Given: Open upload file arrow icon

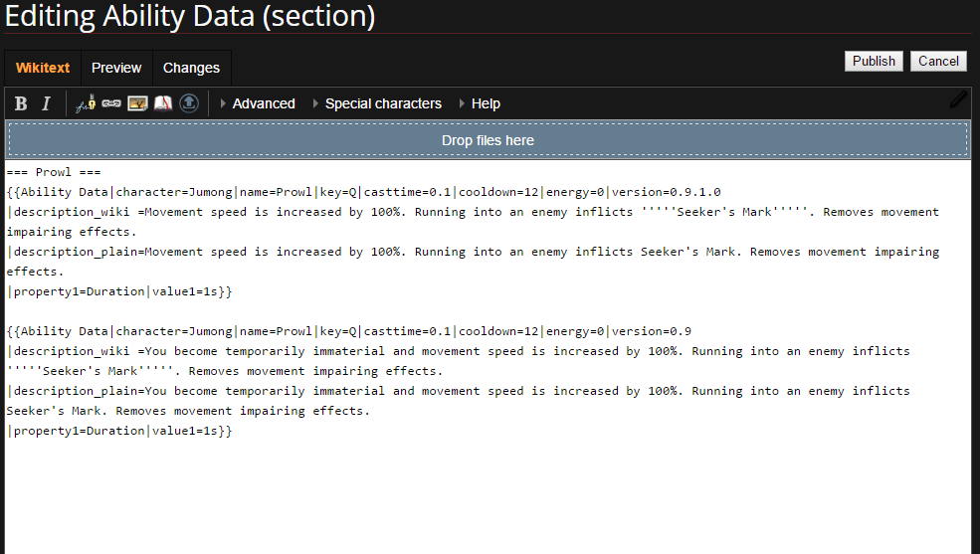Looking at the screenshot, I should point(189,103).
